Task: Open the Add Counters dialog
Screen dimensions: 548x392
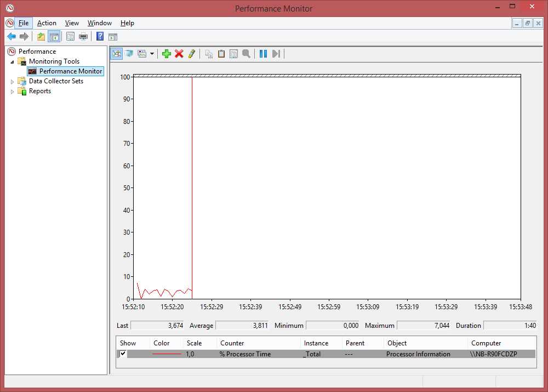Action: pyautogui.click(x=167, y=53)
